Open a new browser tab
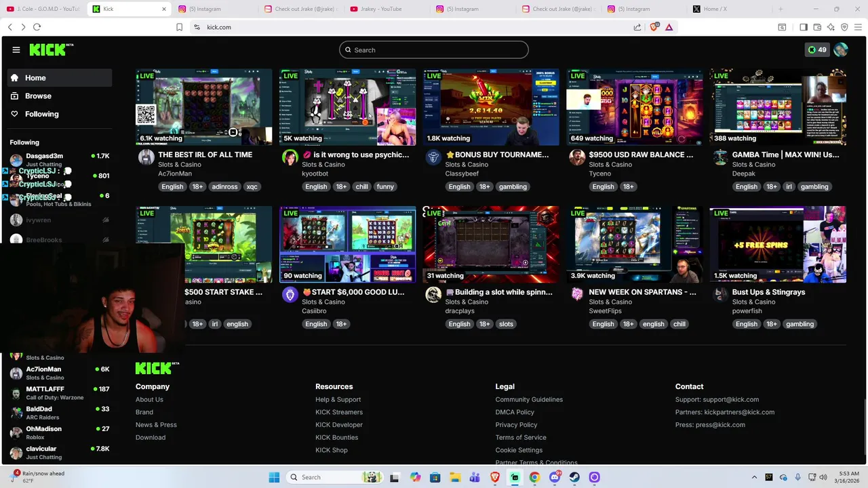 pos(781,9)
